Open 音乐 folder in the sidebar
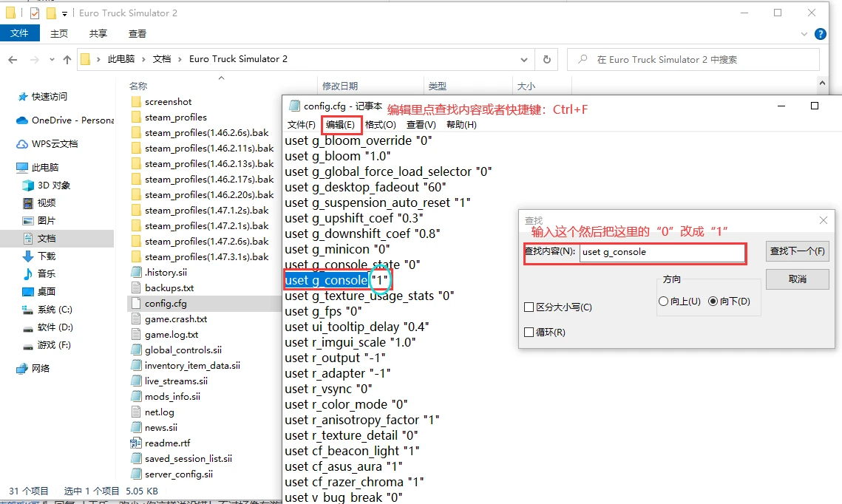 click(x=40, y=273)
